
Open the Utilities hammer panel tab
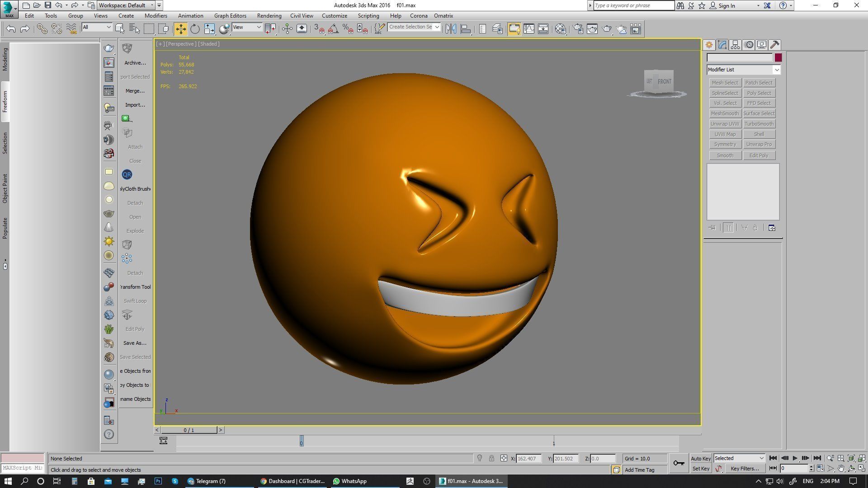pos(775,45)
